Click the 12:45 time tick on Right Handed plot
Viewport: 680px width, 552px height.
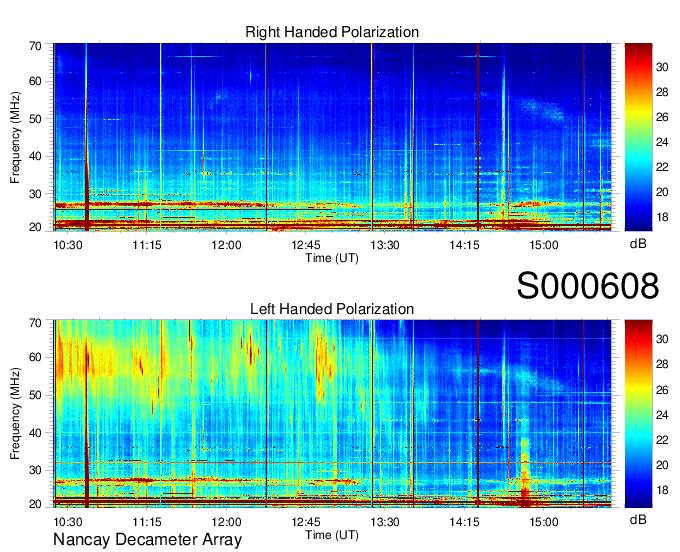pyautogui.click(x=306, y=245)
